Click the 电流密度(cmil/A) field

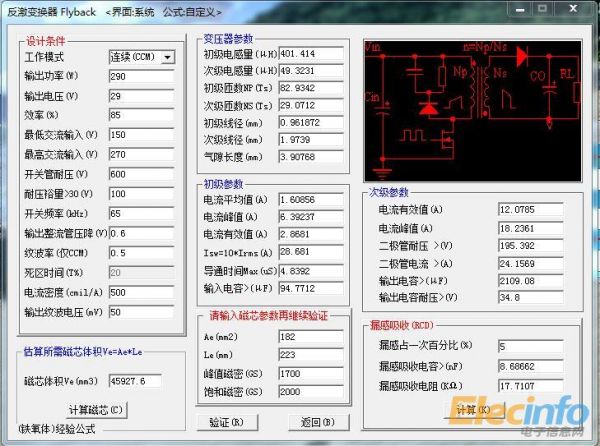coord(142,293)
